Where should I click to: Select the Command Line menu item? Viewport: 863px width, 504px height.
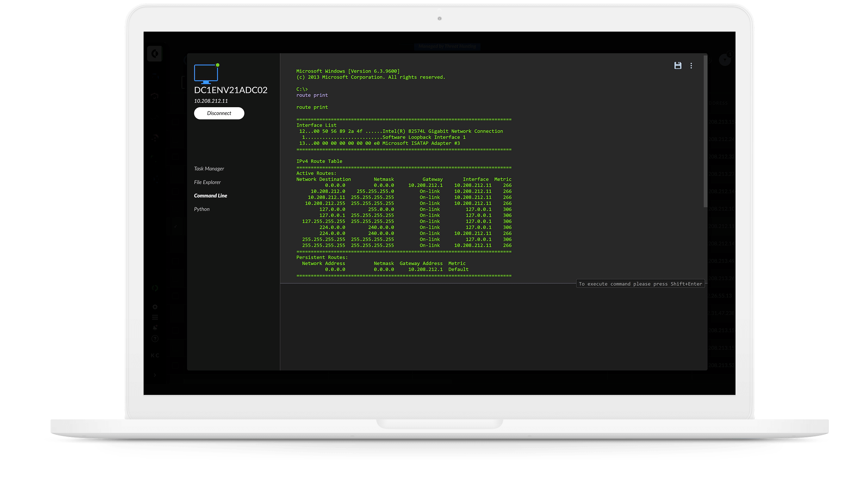pyautogui.click(x=210, y=195)
